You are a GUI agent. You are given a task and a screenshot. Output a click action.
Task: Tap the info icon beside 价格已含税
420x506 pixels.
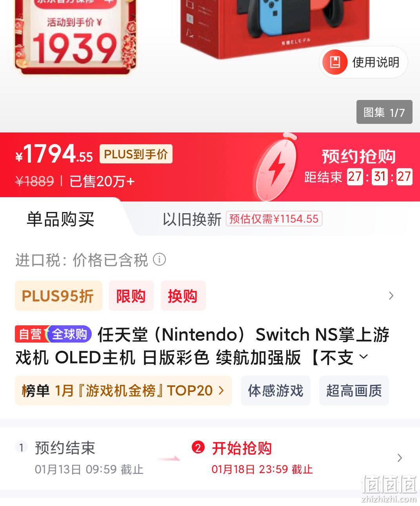159,259
